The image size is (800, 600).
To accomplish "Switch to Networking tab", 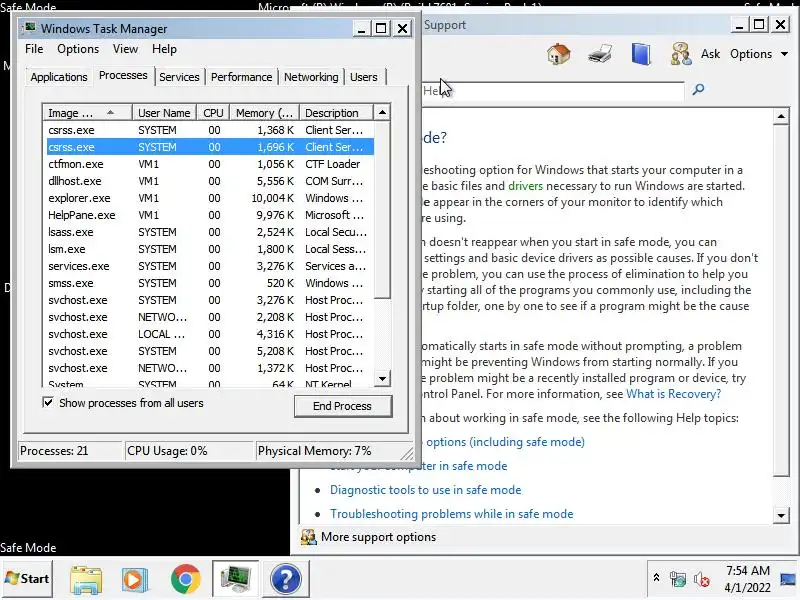I will (x=311, y=77).
